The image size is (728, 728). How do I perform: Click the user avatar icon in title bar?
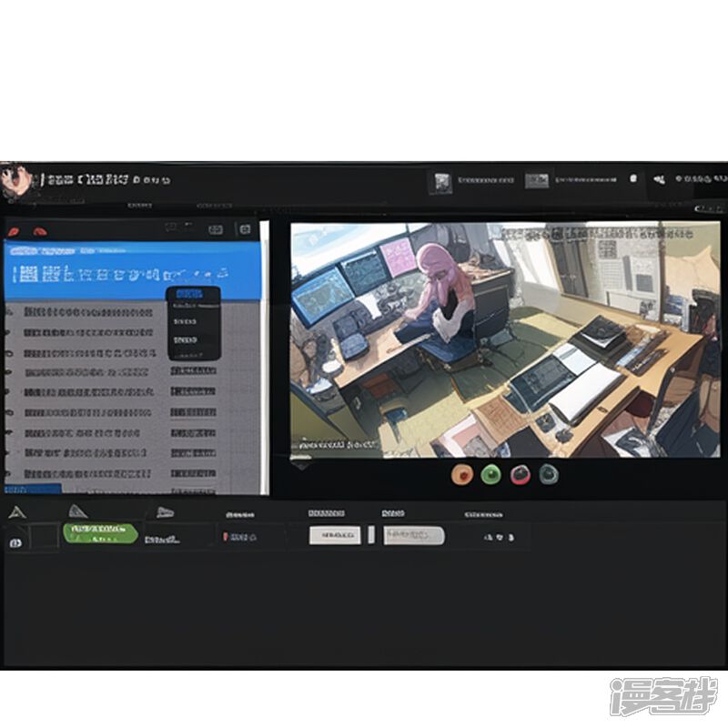13,179
